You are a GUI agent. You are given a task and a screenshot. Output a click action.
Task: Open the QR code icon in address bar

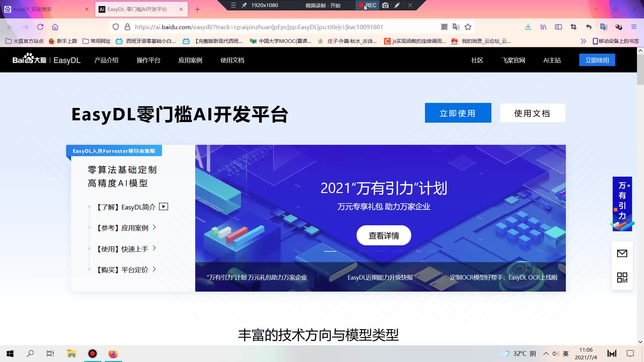(444, 27)
